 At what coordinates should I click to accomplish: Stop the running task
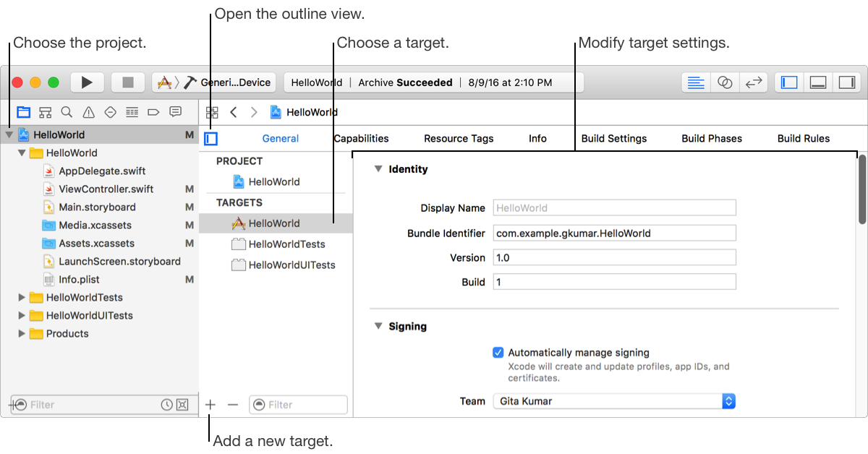tap(128, 82)
